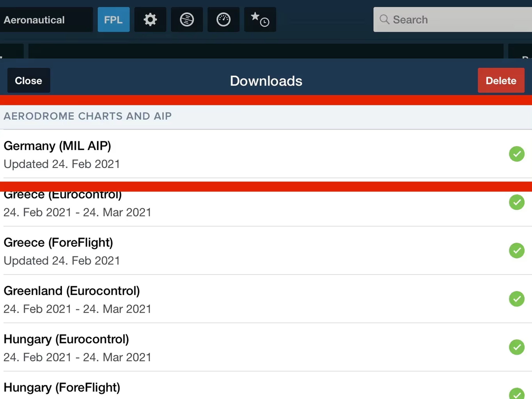The height and width of the screenshot is (399, 532).
Task: Tap the Aerodrome Charts and AIP header
Action: click(x=88, y=116)
